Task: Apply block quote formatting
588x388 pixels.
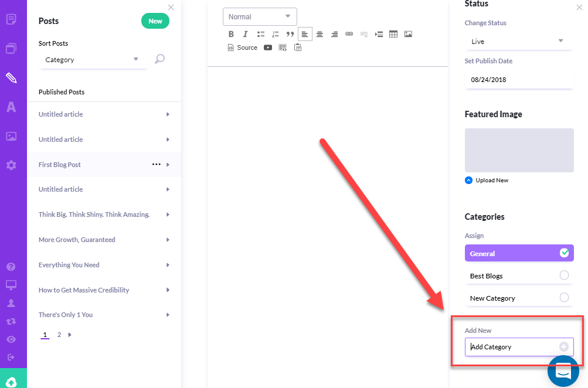Action: pos(290,34)
